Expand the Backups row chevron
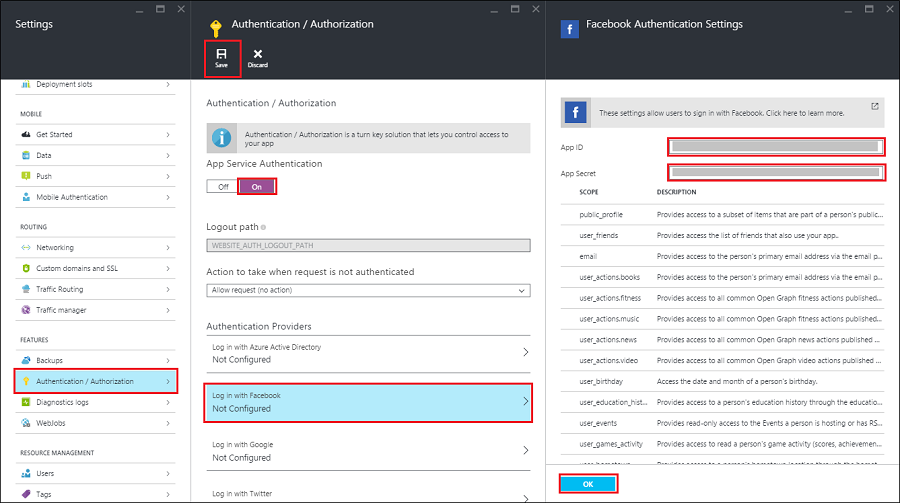 168,361
